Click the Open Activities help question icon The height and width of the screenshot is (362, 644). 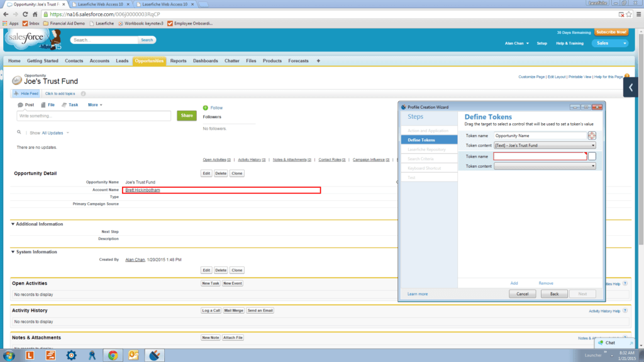[x=625, y=283]
